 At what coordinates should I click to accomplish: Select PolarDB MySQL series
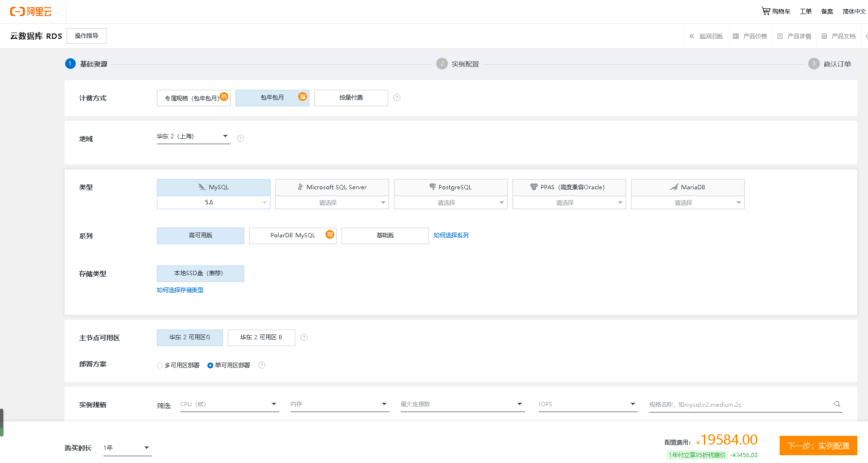293,236
